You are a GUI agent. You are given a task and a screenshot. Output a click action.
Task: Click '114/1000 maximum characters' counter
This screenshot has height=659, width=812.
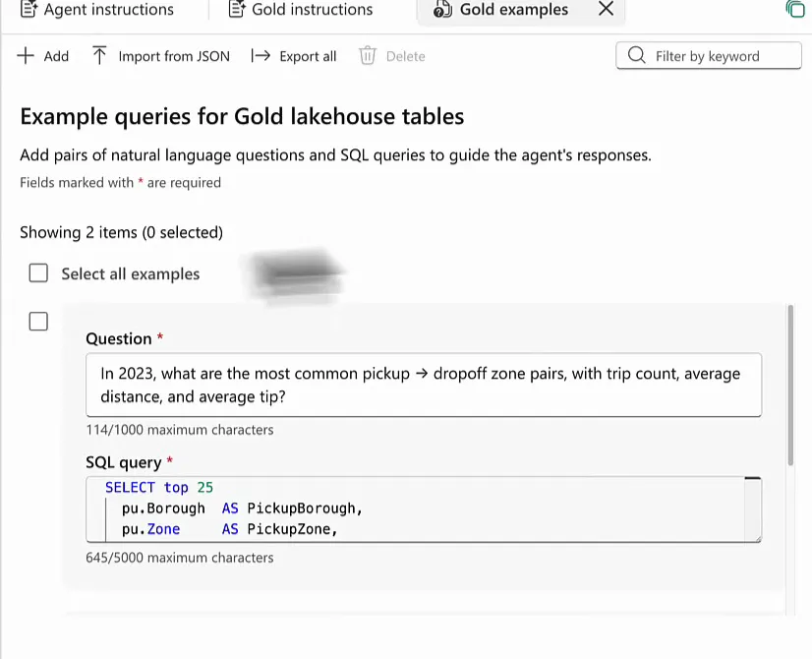(x=180, y=430)
